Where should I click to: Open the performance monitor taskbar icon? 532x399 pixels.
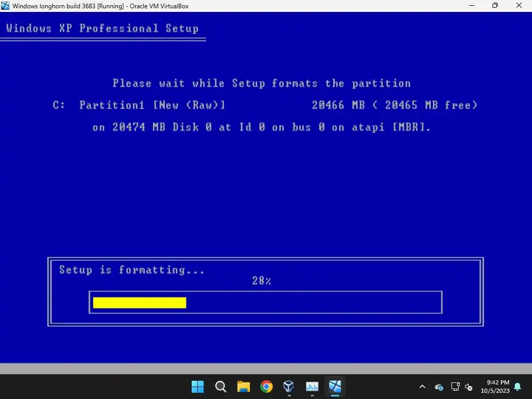tap(312, 387)
